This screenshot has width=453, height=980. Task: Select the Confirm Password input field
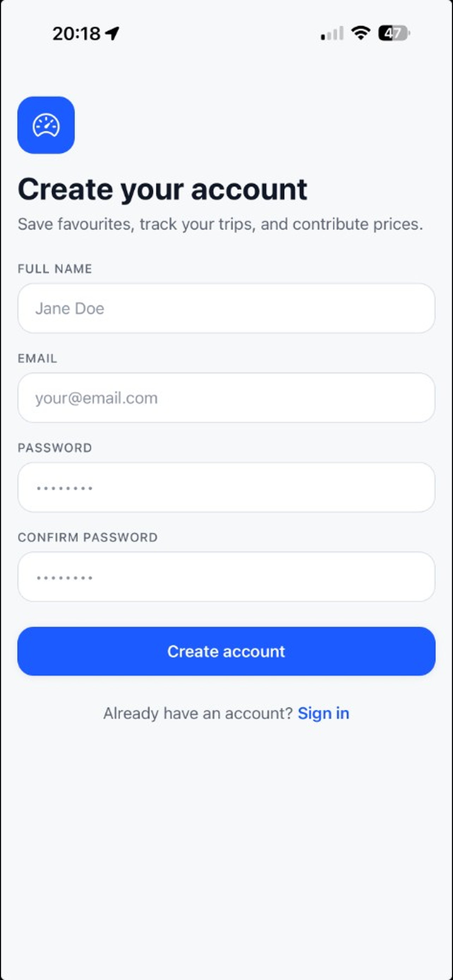click(226, 577)
